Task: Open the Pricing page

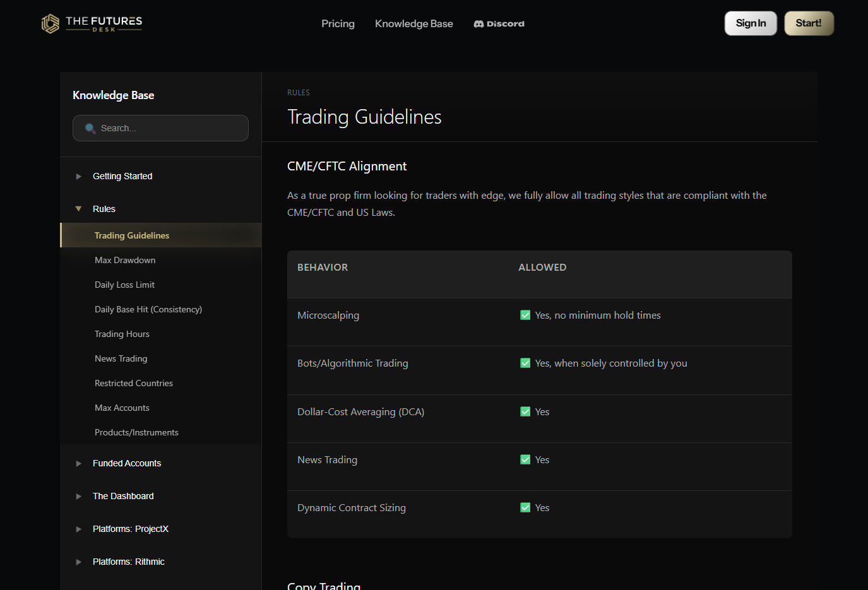Action: coord(338,23)
